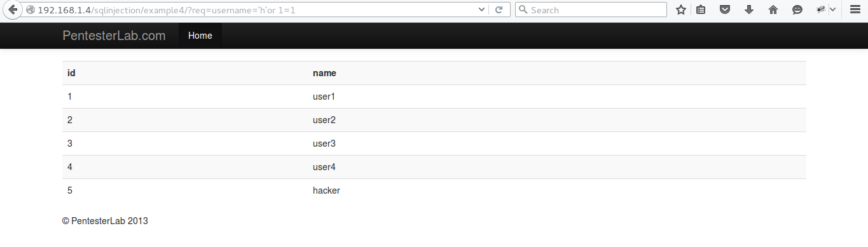Save page to Pocket
Image resolution: width=868 pixels, height=247 pixels.
click(x=725, y=10)
